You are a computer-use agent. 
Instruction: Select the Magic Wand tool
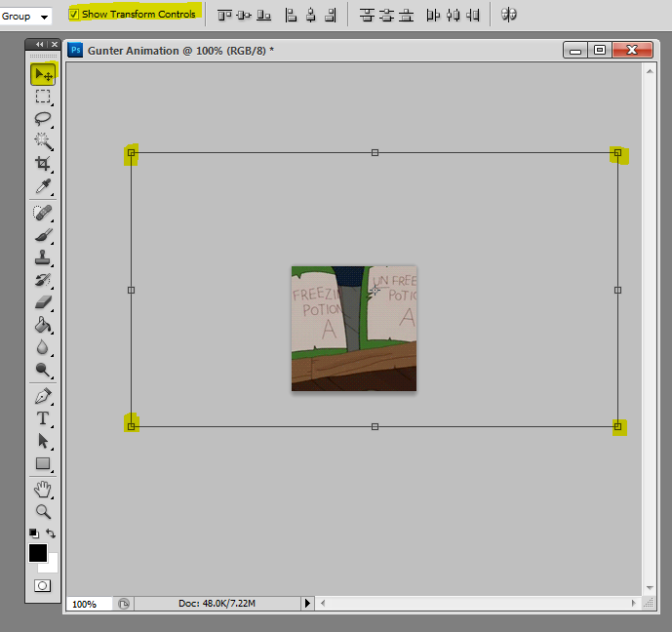[x=43, y=141]
